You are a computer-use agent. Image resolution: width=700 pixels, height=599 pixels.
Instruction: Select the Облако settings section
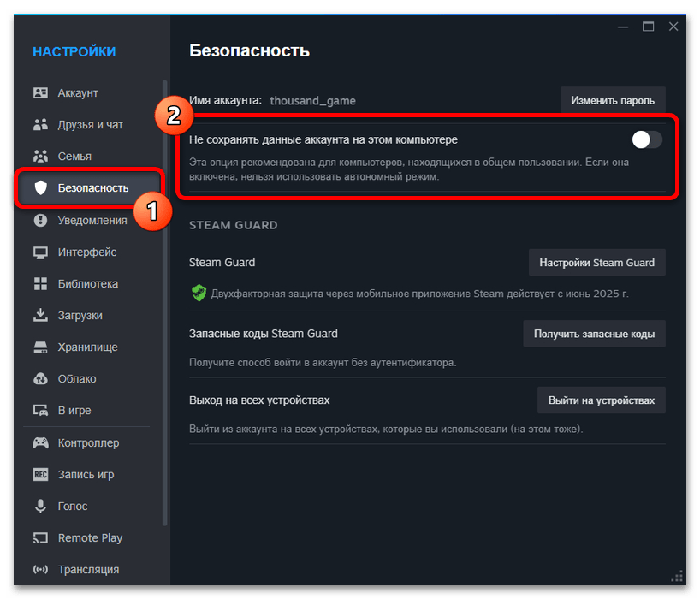click(77, 379)
